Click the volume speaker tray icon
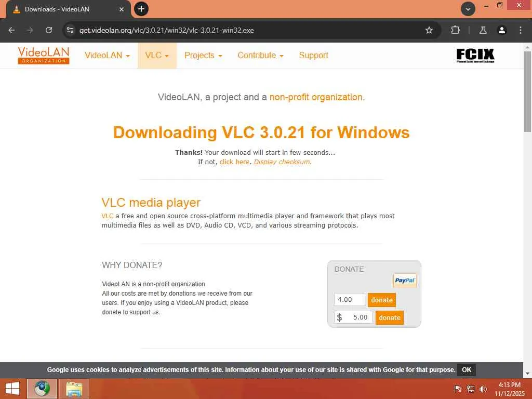 (x=483, y=389)
